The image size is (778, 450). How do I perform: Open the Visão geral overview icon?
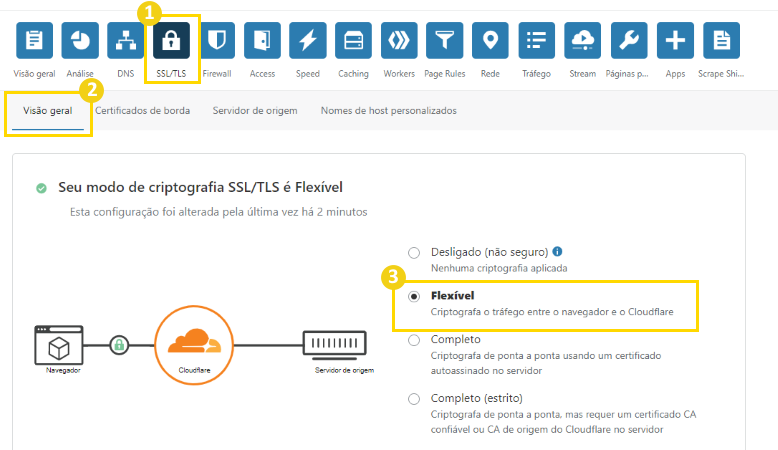[34, 40]
